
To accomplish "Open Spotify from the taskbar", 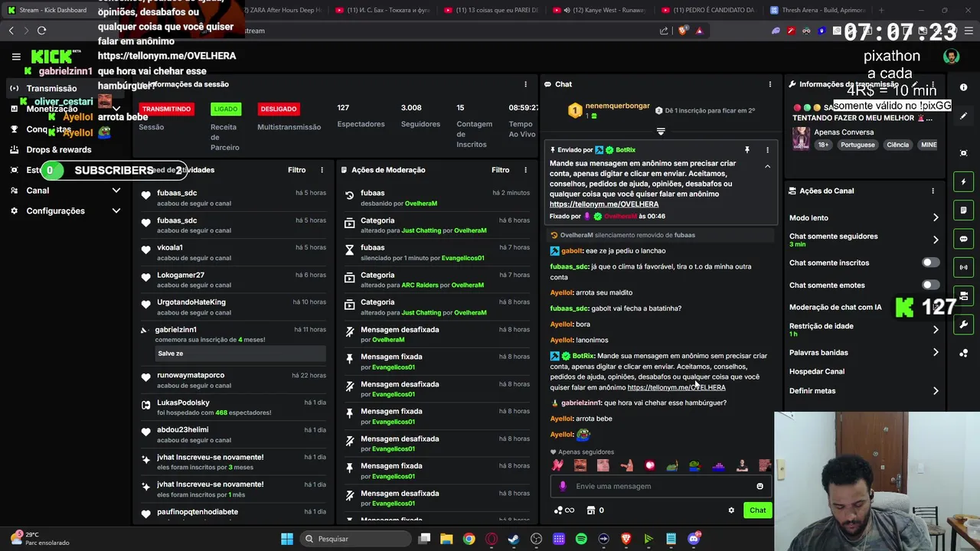I will pyautogui.click(x=581, y=539).
